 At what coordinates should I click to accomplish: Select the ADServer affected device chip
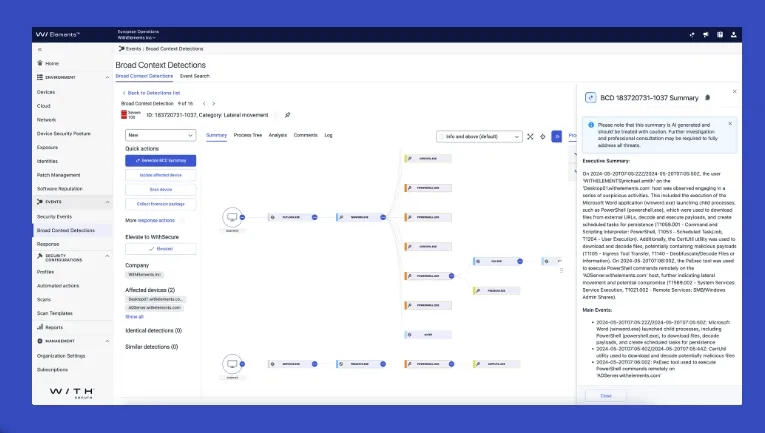click(155, 308)
